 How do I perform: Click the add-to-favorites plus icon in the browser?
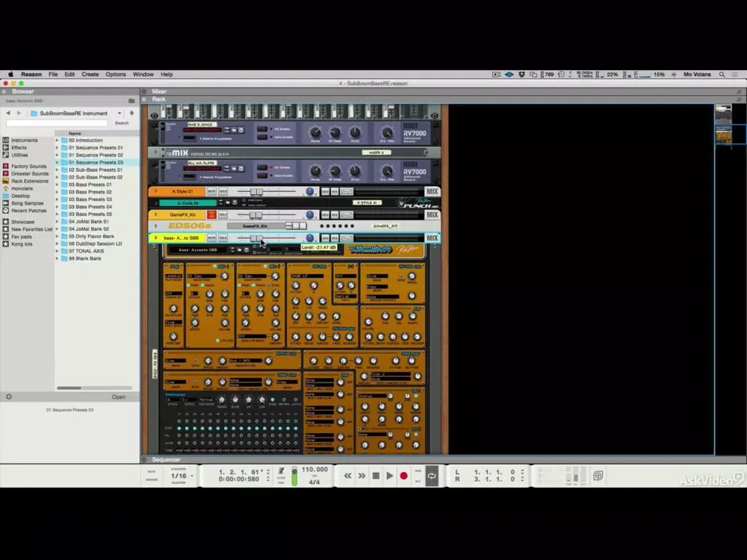pos(8,396)
